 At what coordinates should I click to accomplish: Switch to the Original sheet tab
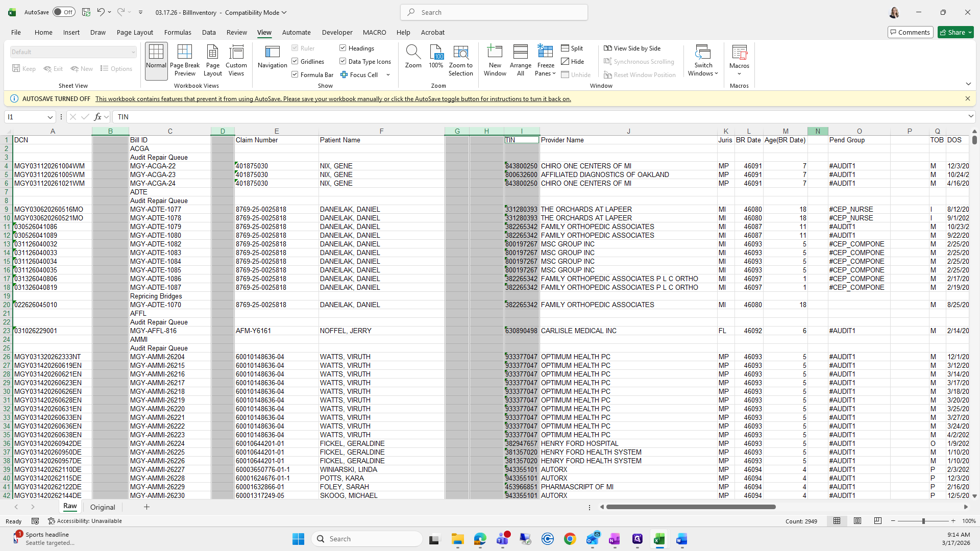coord(103,507)
